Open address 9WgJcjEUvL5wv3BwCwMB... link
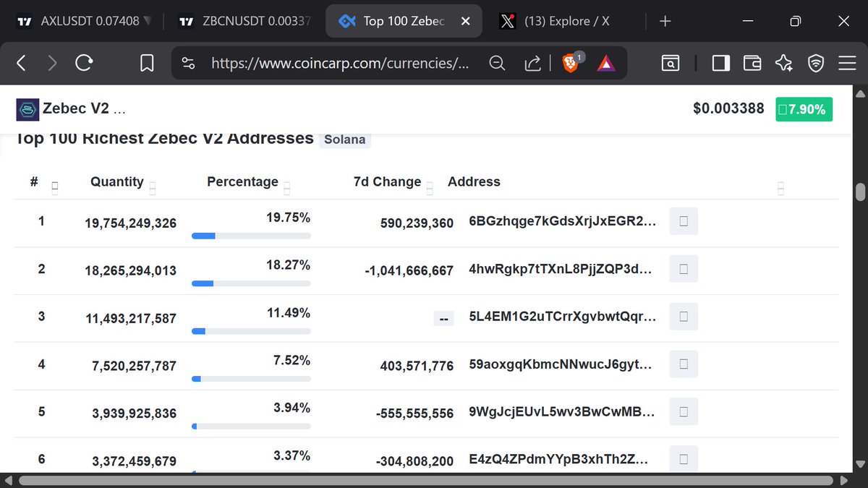Viewport: 868px width, 488px height. [563, 412]
